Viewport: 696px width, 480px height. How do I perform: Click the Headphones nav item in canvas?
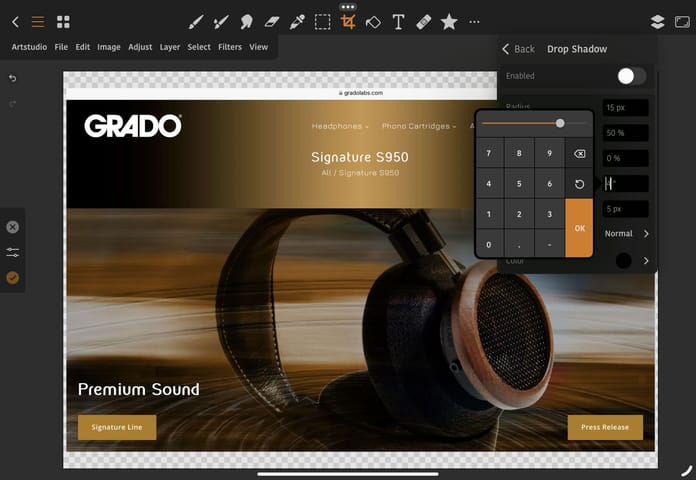pos(340,126)
